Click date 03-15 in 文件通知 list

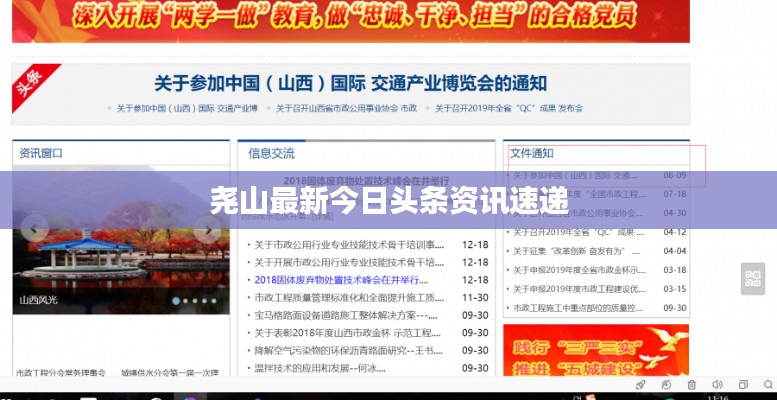point(675,289)
